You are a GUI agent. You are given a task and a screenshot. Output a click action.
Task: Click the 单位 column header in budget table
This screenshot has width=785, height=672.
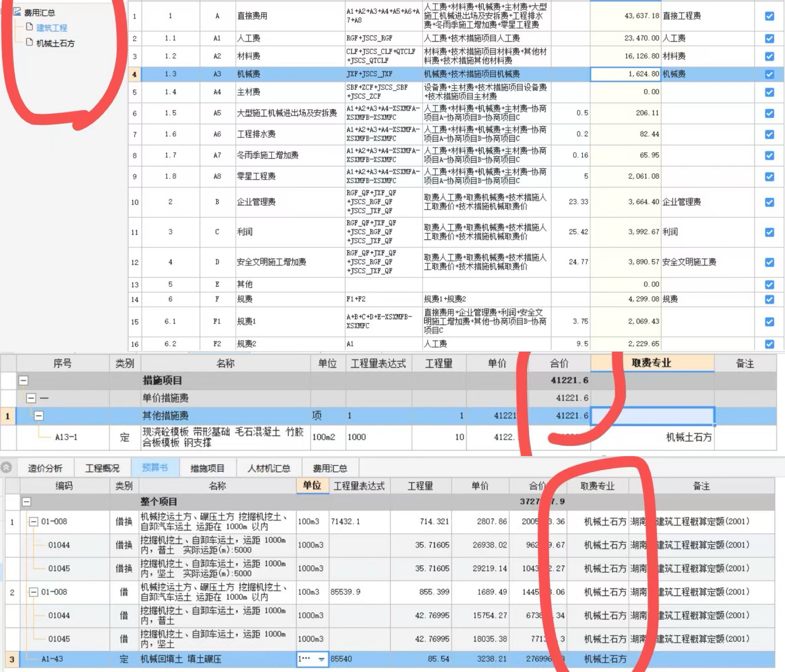(312, 486)
